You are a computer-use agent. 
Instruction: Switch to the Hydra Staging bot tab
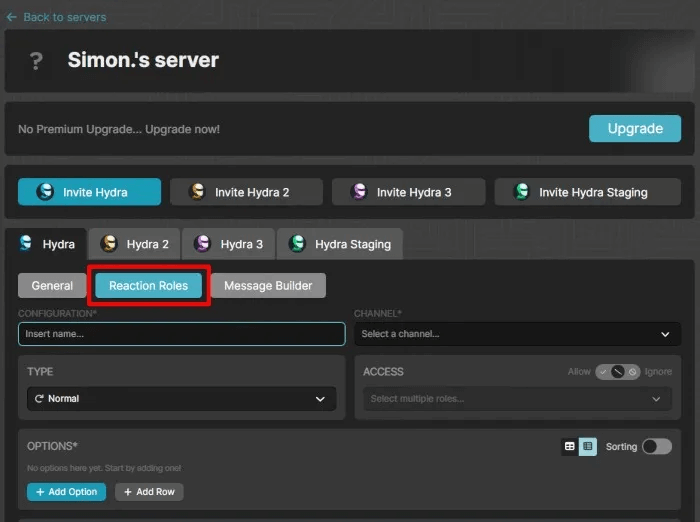click(x=340, y=244)
